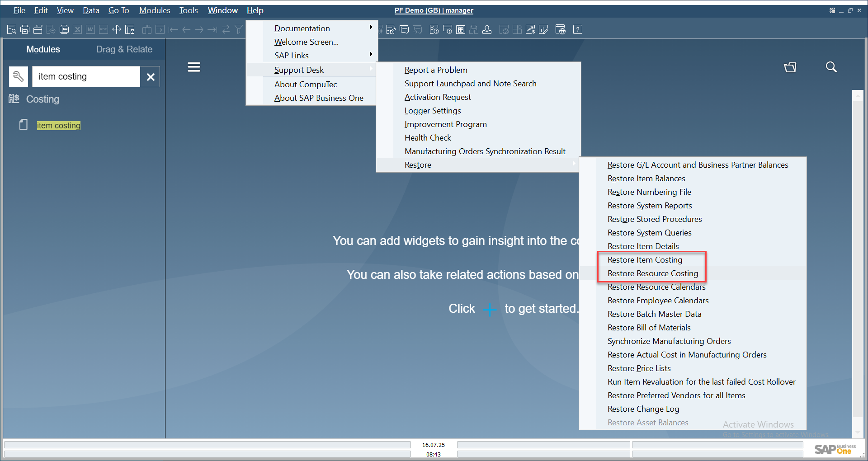
Task: Open cockpit search with the magnifier icon
Action: pos(831,67)
